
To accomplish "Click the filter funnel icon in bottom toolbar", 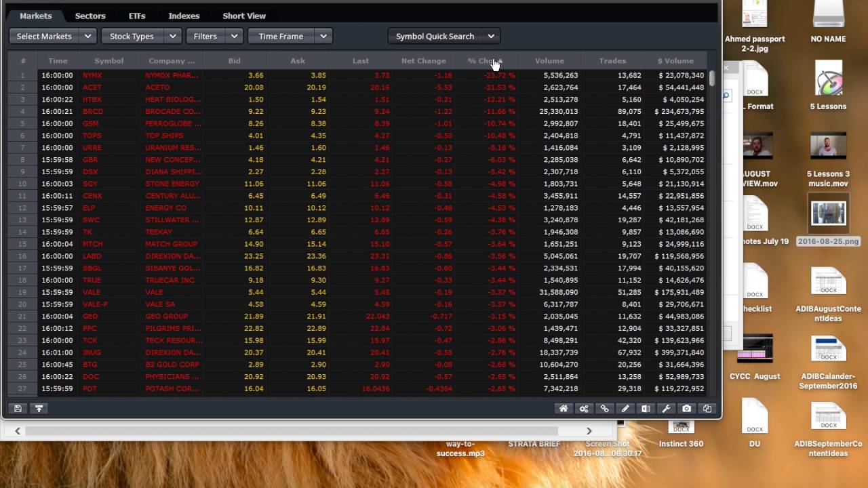I will click(39, 409).
